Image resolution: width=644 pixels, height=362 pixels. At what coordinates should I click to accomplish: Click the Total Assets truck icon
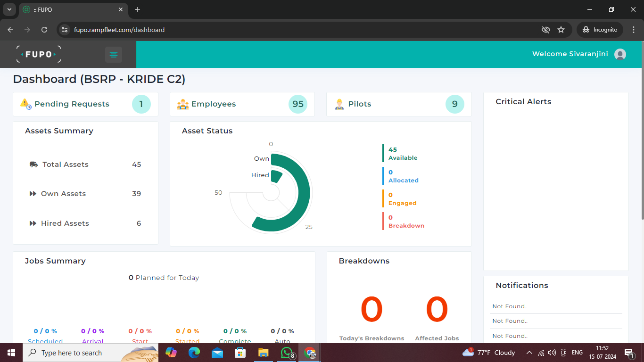tap(33, 164)
